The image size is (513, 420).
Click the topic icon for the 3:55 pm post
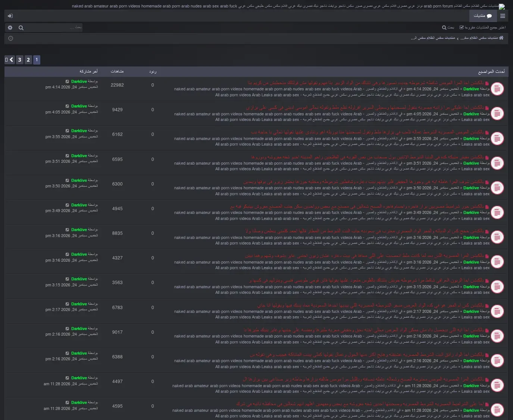pyautogui.click(x=497, y=138)
